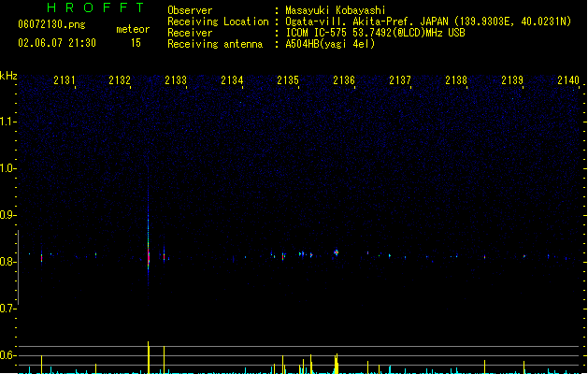This screenshot has height=374, width=588.
Task: Click the time marker 2131
Action: point(65,79)
